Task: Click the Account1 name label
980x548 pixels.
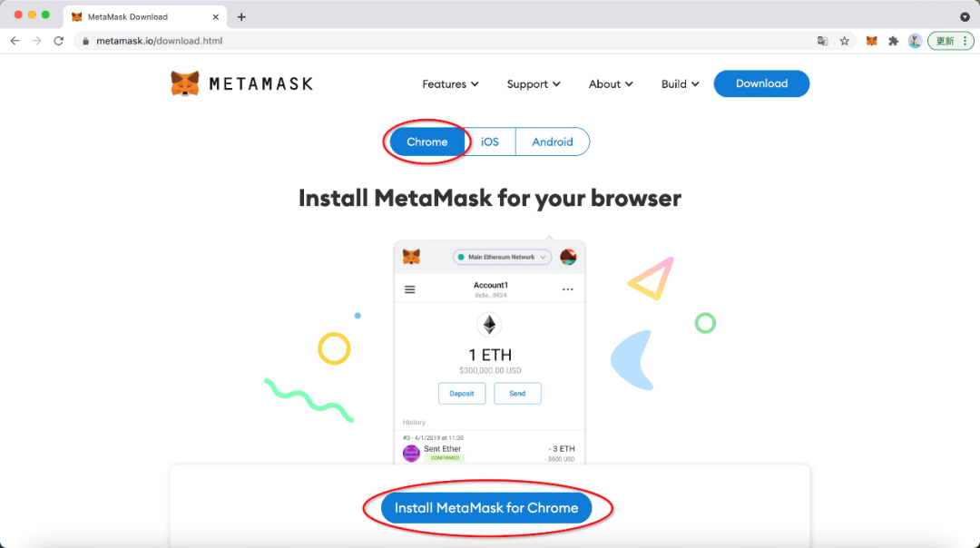Action: coord(491,285)
